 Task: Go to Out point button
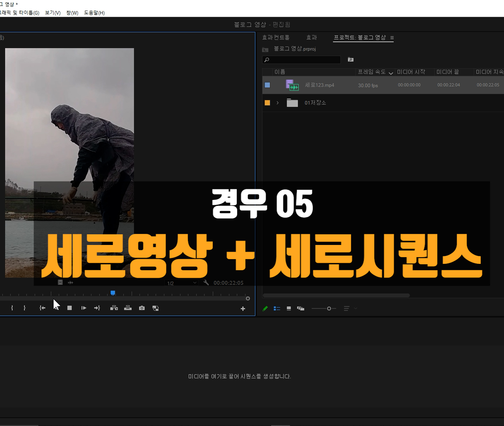[97, 308]
